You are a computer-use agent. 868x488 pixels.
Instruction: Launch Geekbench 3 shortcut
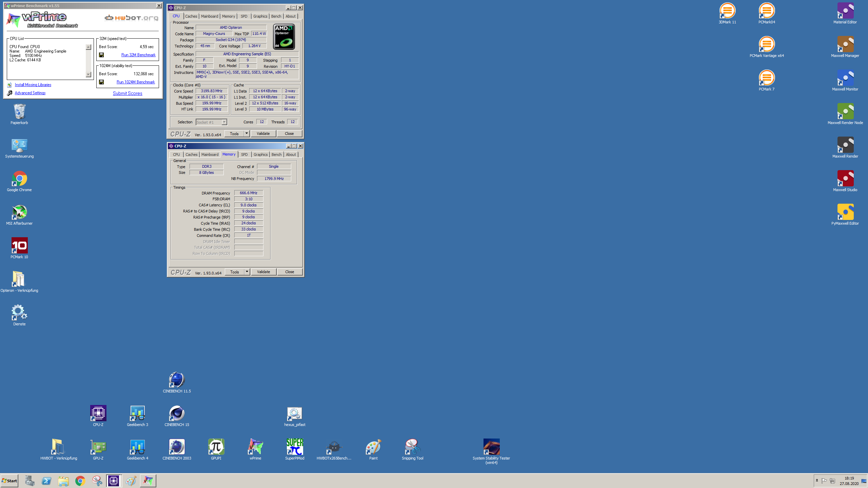tap(137, 416)
